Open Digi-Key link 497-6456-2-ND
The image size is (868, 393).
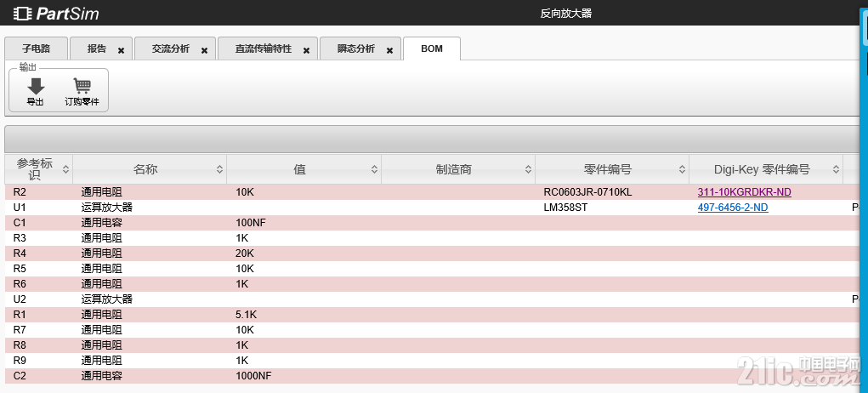pos(733,208)
